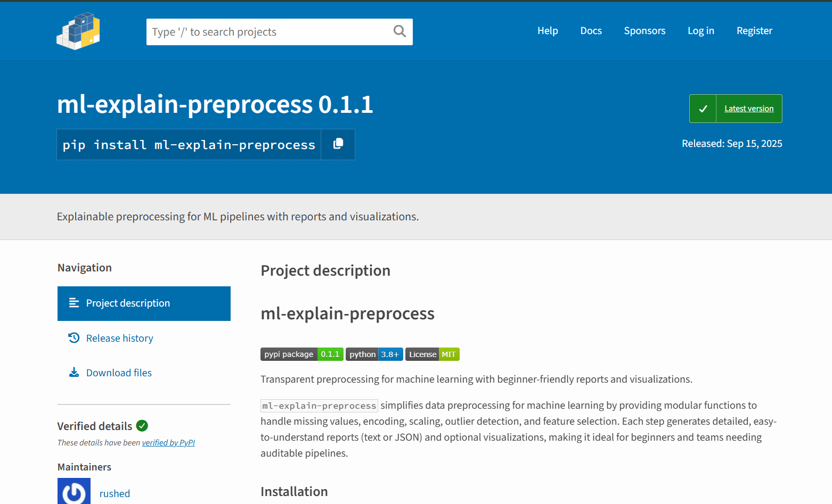Click the Release history clock icon
Image resolution: width=832 pixels, height=504 pixels.
pyautogui.click(x=74, y=338)
